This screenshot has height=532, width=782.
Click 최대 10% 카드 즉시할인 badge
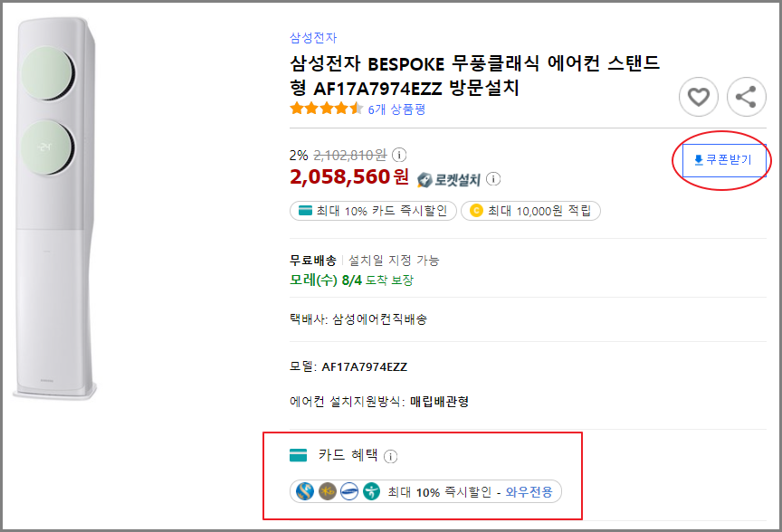[373, 211]
